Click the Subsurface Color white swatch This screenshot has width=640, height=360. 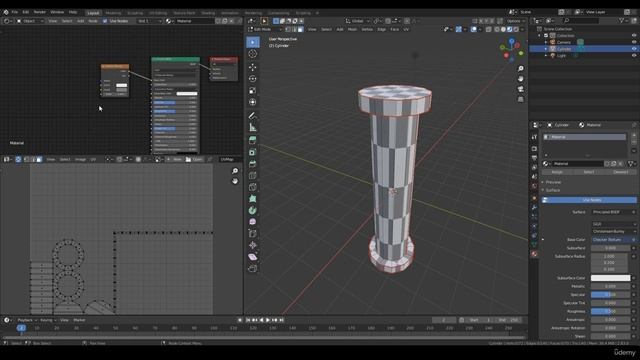tap(610, 278)
